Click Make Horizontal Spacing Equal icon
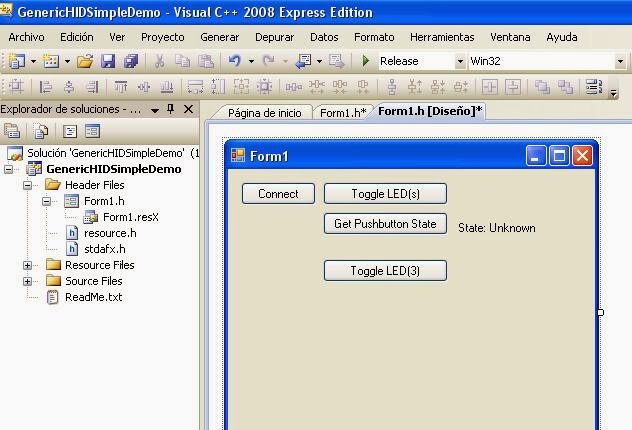Viewport: 632px width, 430px height. [x=293, y=87]
